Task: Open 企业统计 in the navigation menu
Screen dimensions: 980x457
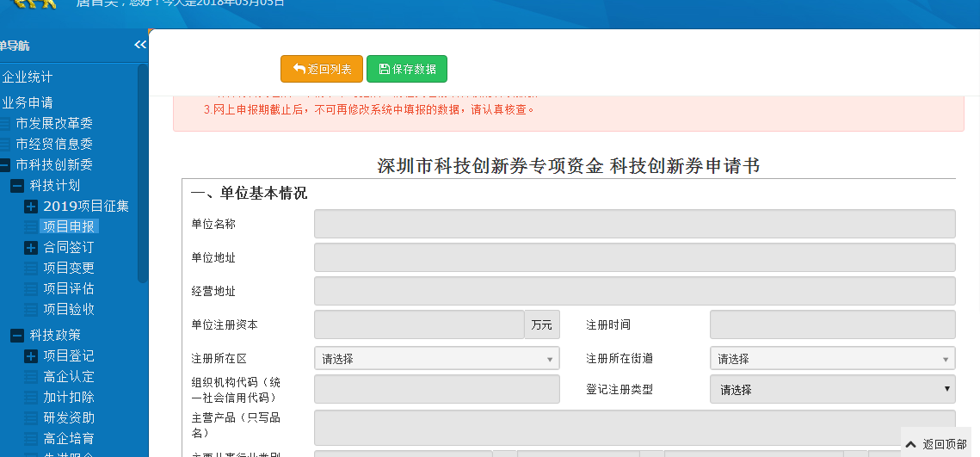Action: (x=28, y=77)
